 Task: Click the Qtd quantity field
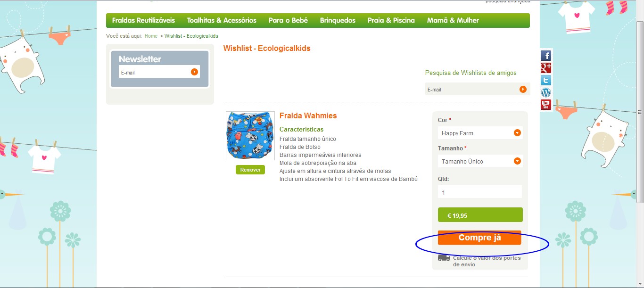point(480,192)
